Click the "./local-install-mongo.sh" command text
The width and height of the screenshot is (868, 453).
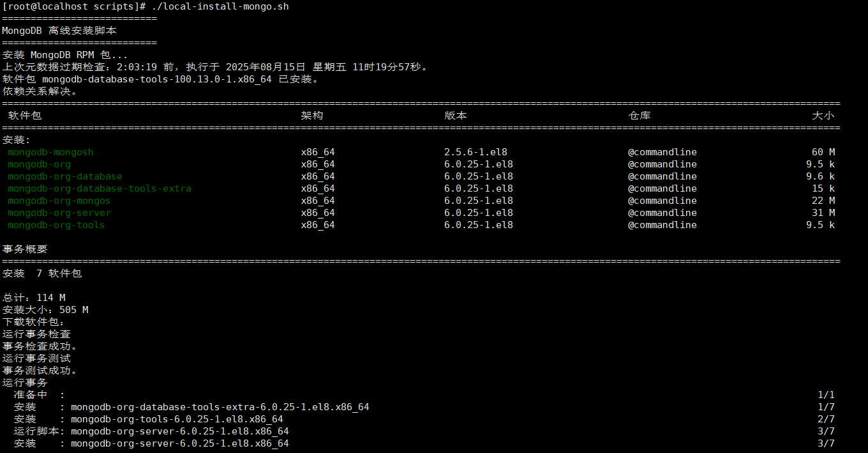pos(220,6)
